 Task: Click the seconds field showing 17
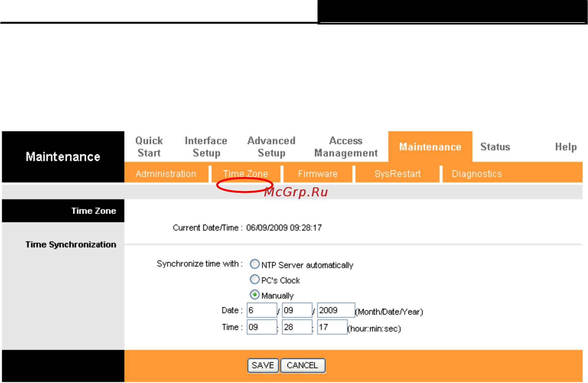pos(332,327)
